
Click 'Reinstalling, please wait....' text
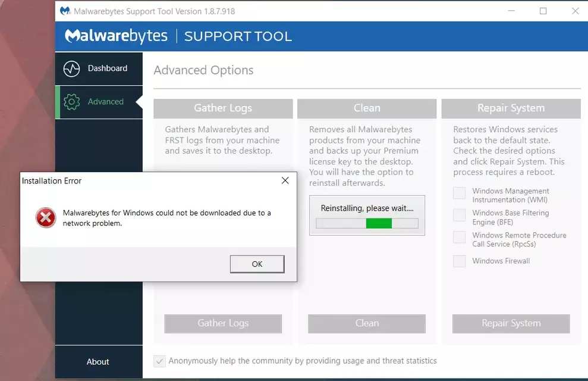pos(367,208)
